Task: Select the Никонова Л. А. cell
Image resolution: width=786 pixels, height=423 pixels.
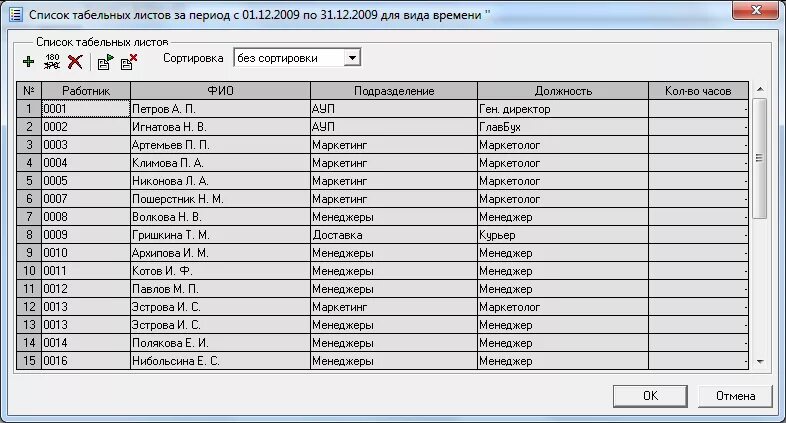Action: (220, 181)
